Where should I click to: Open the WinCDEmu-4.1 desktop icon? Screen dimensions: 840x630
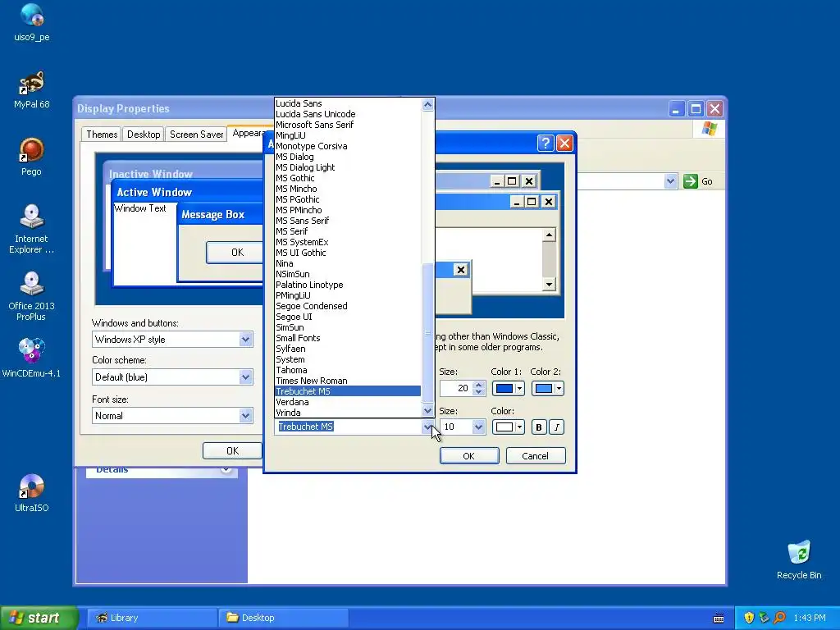[x=32, y=358]
